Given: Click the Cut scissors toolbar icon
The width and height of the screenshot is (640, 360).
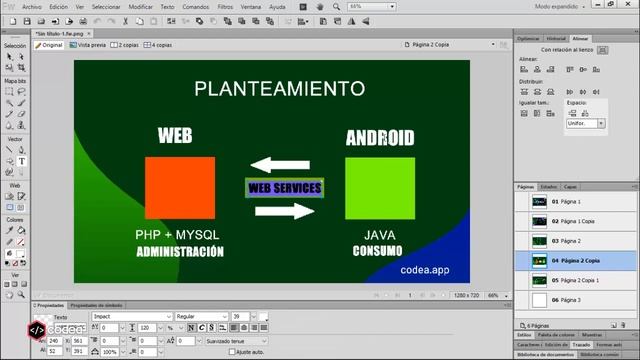Looking at the screenshot, I should click(125, 21).
